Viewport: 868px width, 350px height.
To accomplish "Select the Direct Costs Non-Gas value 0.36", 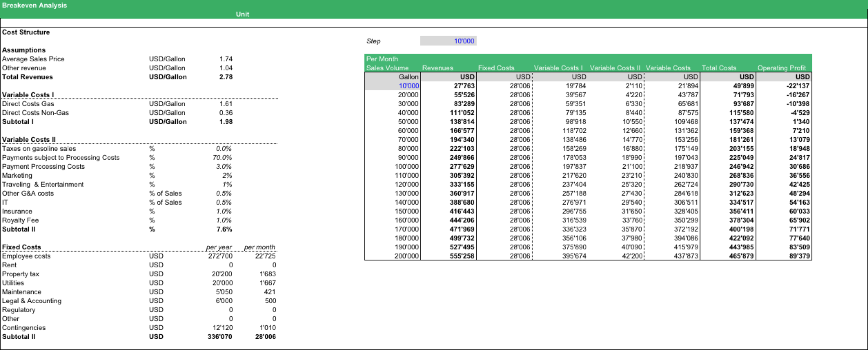I will pos(226,113).
